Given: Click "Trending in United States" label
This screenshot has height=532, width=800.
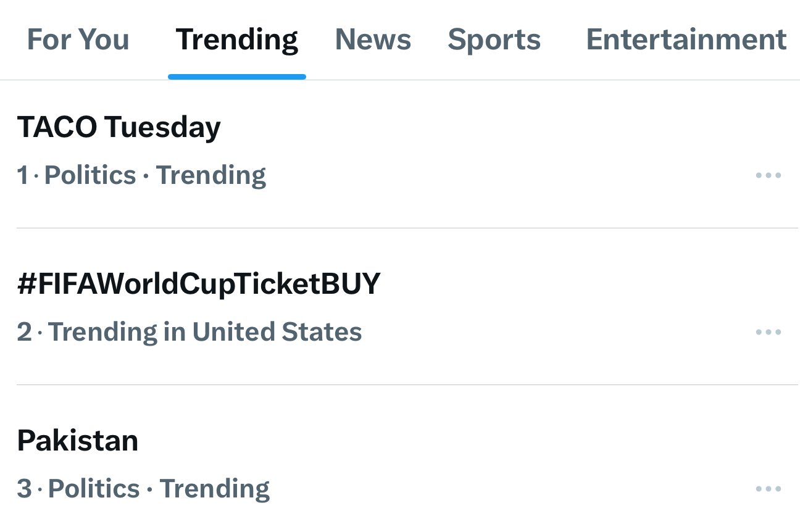Looking at the screenshot, I should pyautogui.click(x=205, y=332).
